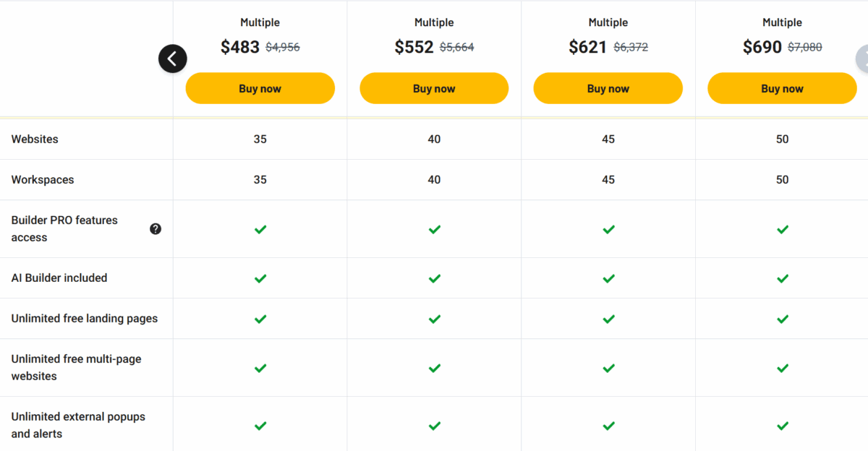This screenshot has height=451, width=868.
Task: Click the Websites row label
Action: 35,139
